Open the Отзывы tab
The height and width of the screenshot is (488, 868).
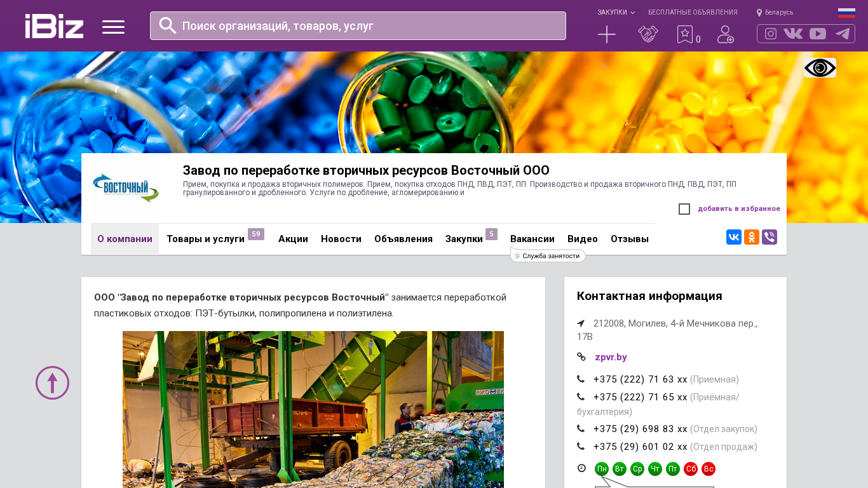630,239
